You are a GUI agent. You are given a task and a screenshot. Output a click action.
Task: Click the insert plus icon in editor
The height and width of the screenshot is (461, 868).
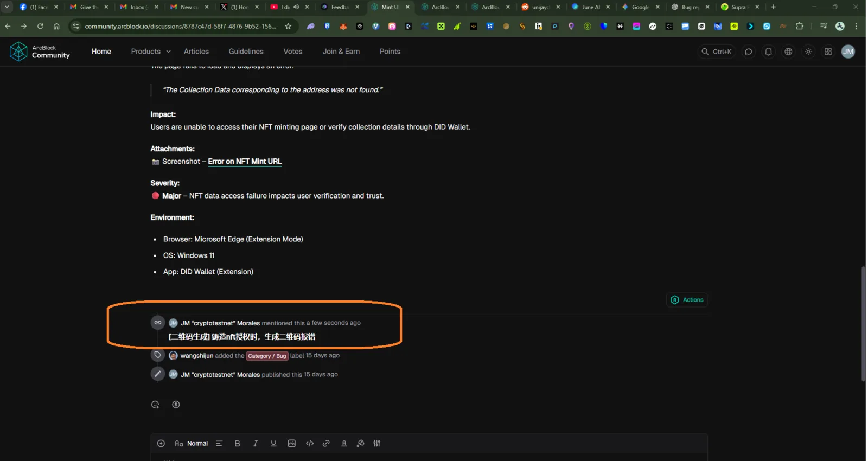point(161,444)
